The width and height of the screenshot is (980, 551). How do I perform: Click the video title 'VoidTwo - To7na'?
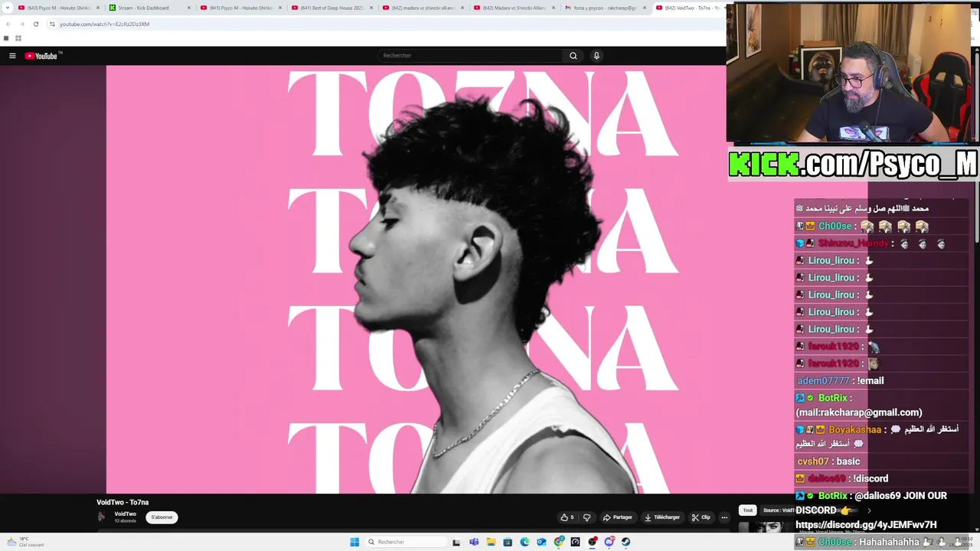122,502
